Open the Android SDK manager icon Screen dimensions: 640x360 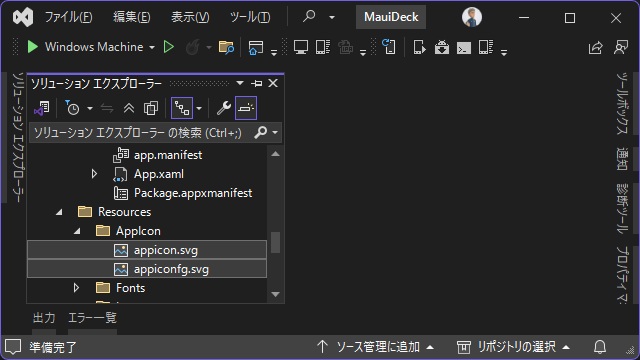coord(442,47)
